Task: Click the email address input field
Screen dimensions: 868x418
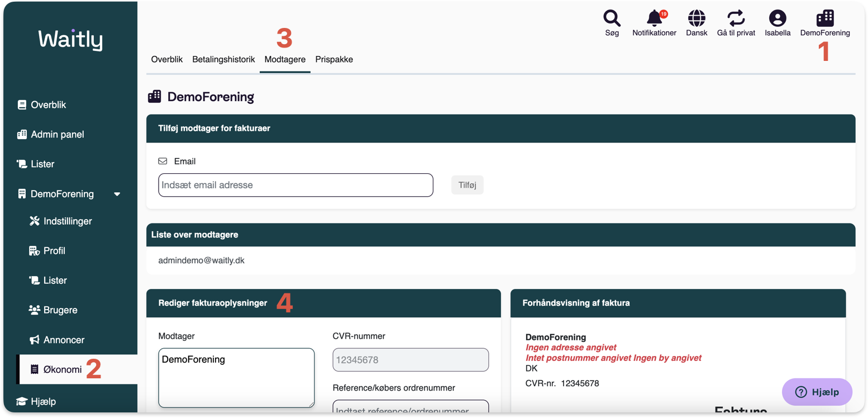Action: click(295, 185)
